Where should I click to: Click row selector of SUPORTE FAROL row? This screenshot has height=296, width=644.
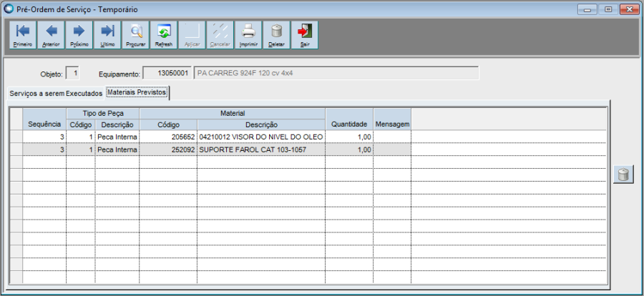click(x=16, y=149)
